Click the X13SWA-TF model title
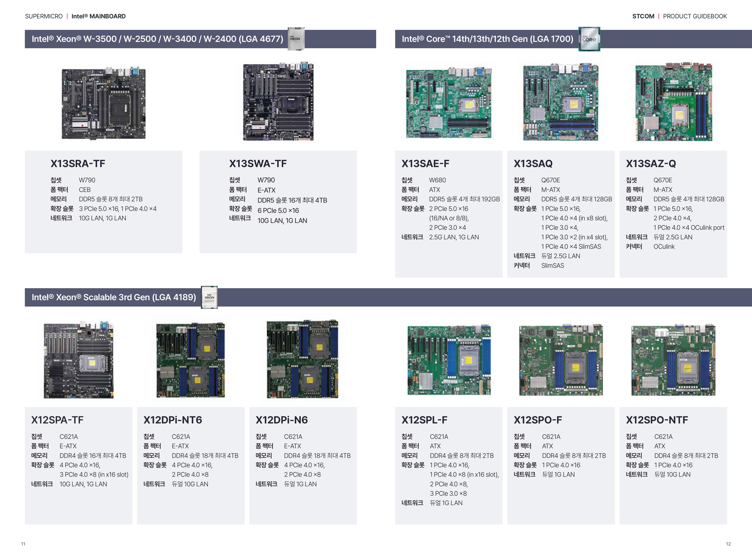 click(258, 164)
